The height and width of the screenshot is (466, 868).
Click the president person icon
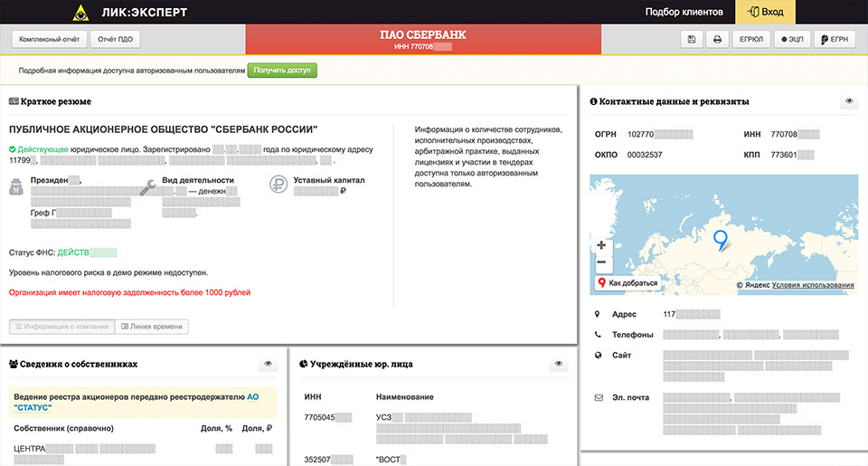[x=16, y=186]
